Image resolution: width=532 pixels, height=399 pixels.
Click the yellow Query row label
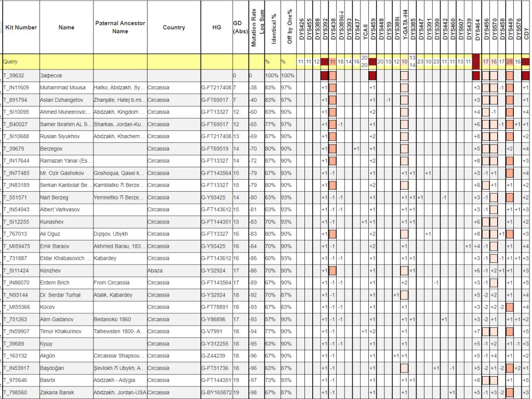[x=11, y=61]
